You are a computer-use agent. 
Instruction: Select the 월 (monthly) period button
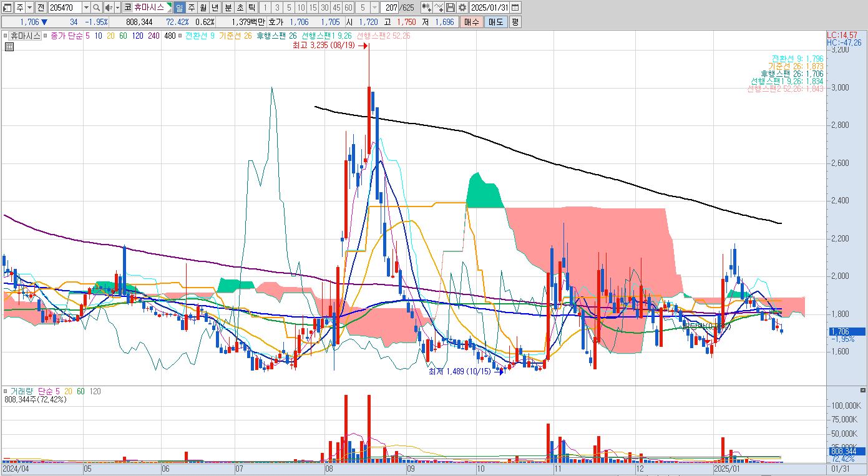pos(203,7)
